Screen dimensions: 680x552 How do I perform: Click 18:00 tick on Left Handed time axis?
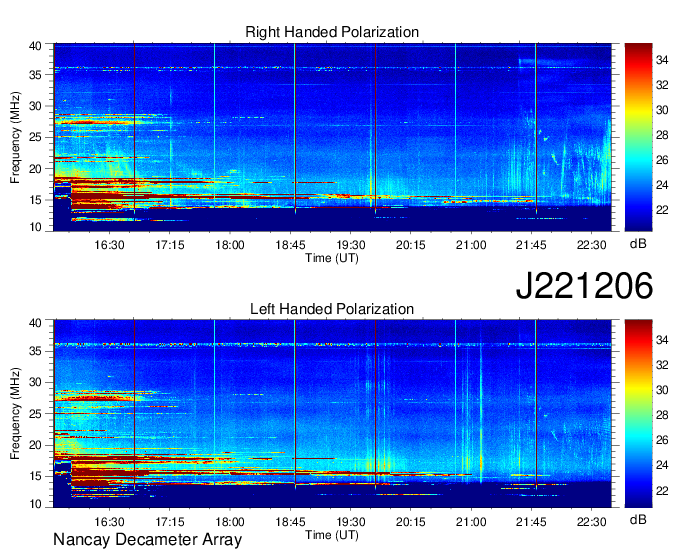tap(230, 522)
